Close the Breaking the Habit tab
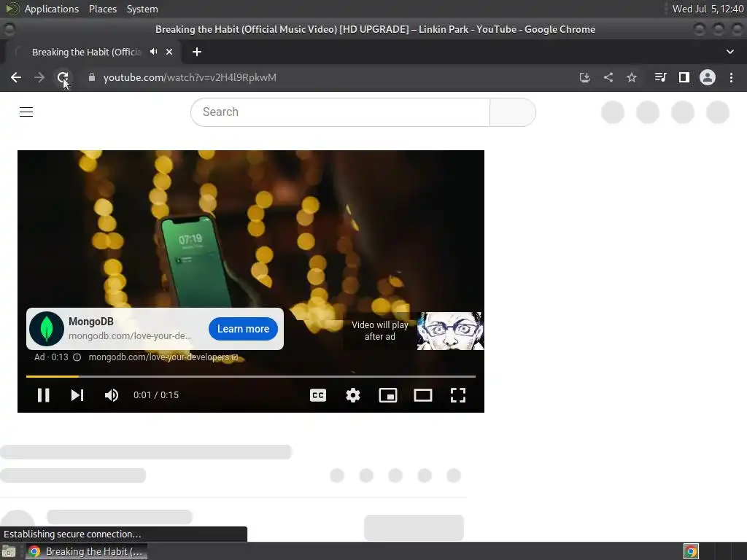The width and height of the screenshot is (747, 560). coord(169,52)
